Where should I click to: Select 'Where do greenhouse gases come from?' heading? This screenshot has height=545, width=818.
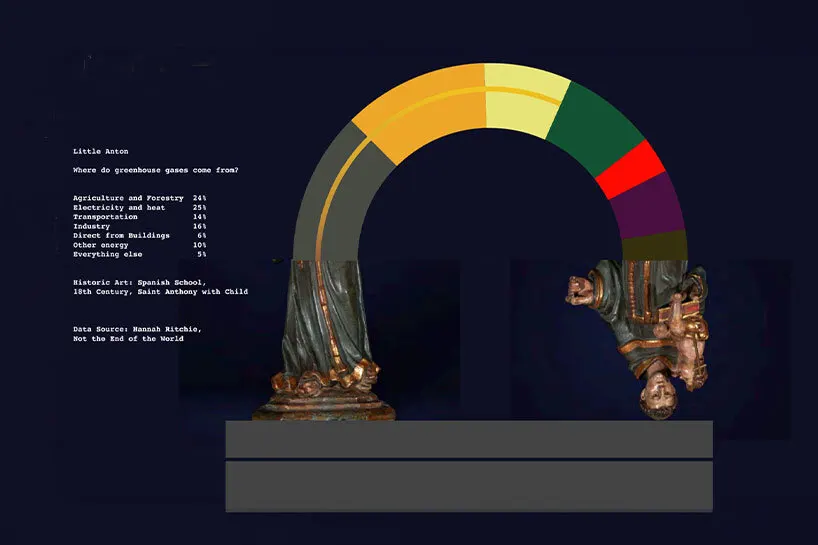(x=155, y=170)
